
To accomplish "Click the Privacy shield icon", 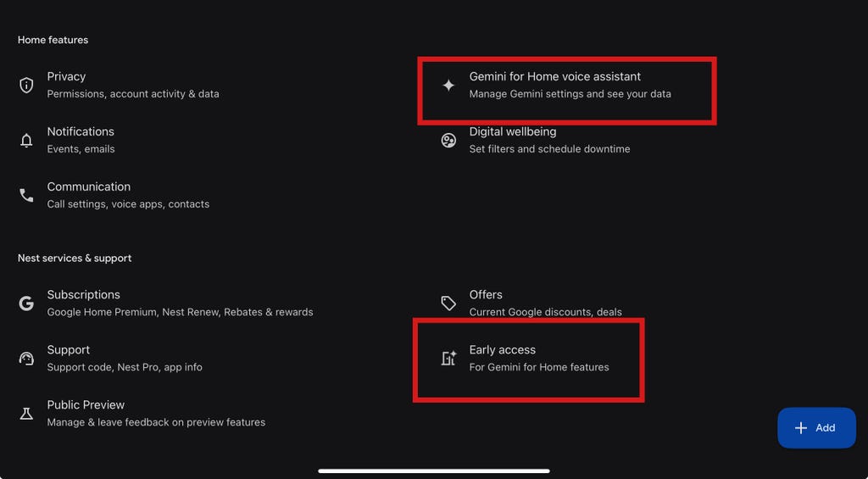I will pyautogui.click(x=26, y=85).
